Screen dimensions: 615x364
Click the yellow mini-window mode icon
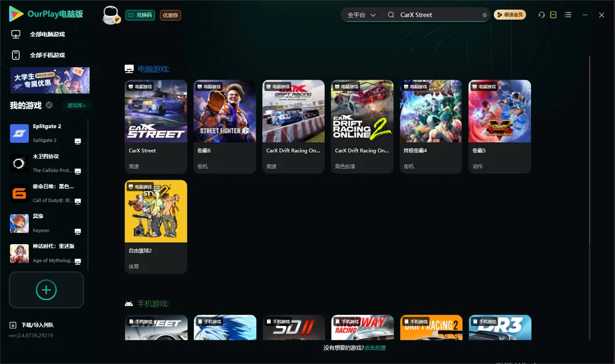553,15
